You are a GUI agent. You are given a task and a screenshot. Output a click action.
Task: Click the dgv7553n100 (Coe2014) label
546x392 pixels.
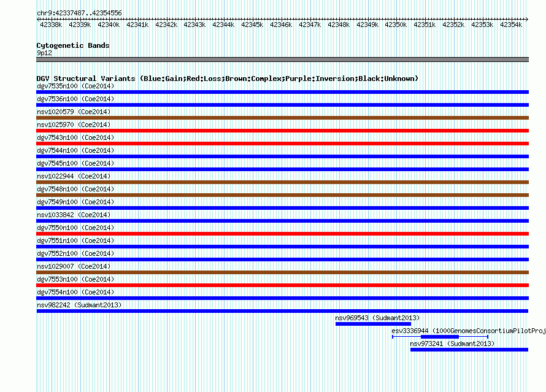pyautogui.click(x=75, y=279)
